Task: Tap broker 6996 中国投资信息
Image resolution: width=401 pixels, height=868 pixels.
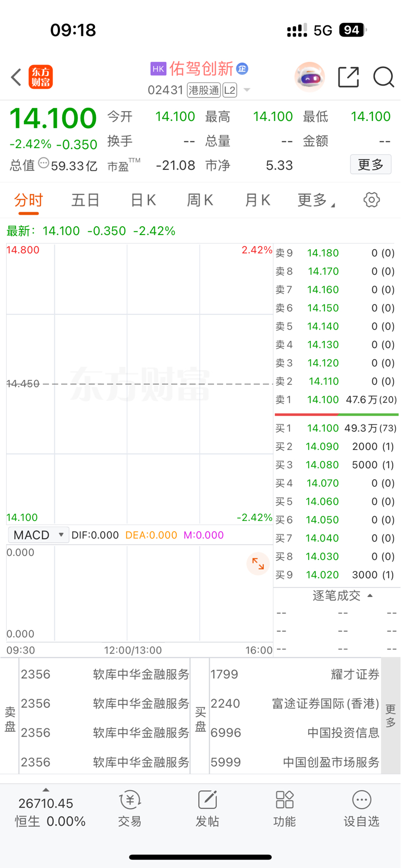Action: (295, 732)
